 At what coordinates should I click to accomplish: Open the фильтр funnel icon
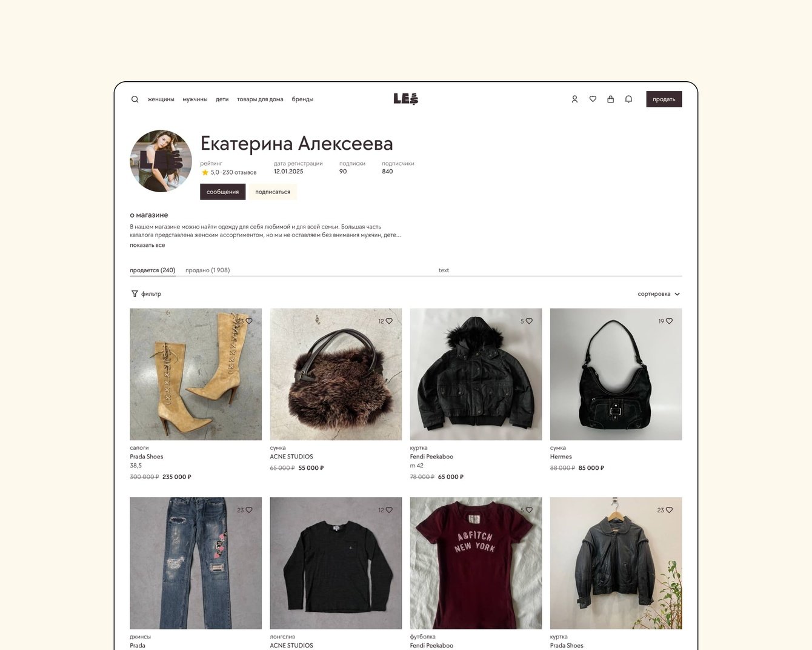(135, 294)
